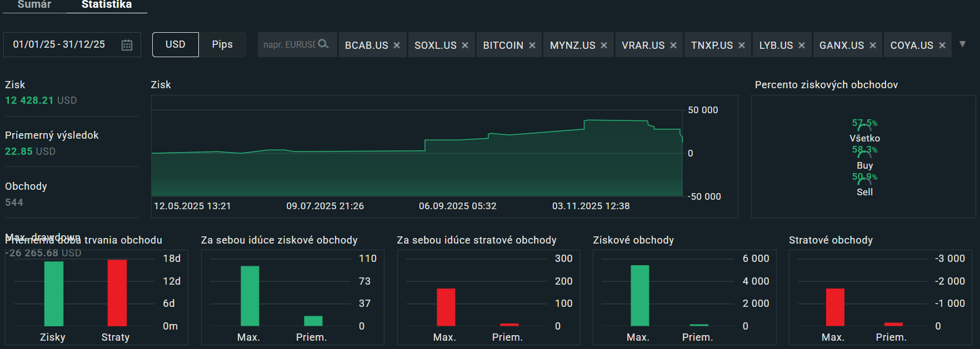The height and width of the screenshot is (349, 980).
Task: Remove the BCAB.US symbol filter
Action: coord(397,45)
